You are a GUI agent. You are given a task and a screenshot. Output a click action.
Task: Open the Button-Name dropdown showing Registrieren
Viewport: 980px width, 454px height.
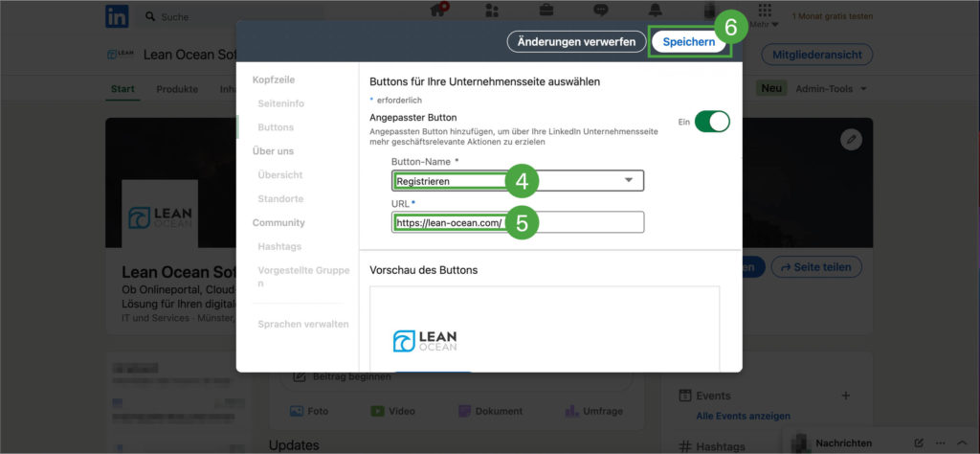(x=518, y=180)
